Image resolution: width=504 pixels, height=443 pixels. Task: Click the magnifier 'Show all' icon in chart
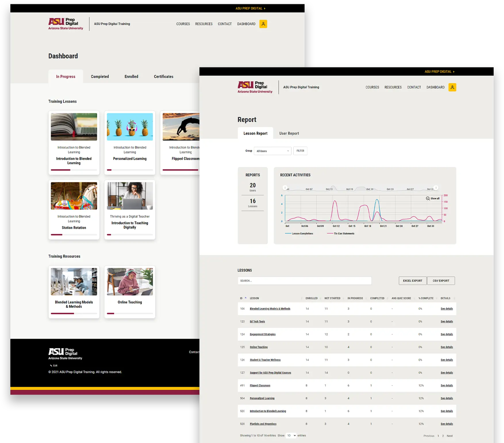[x=428, y=198]
